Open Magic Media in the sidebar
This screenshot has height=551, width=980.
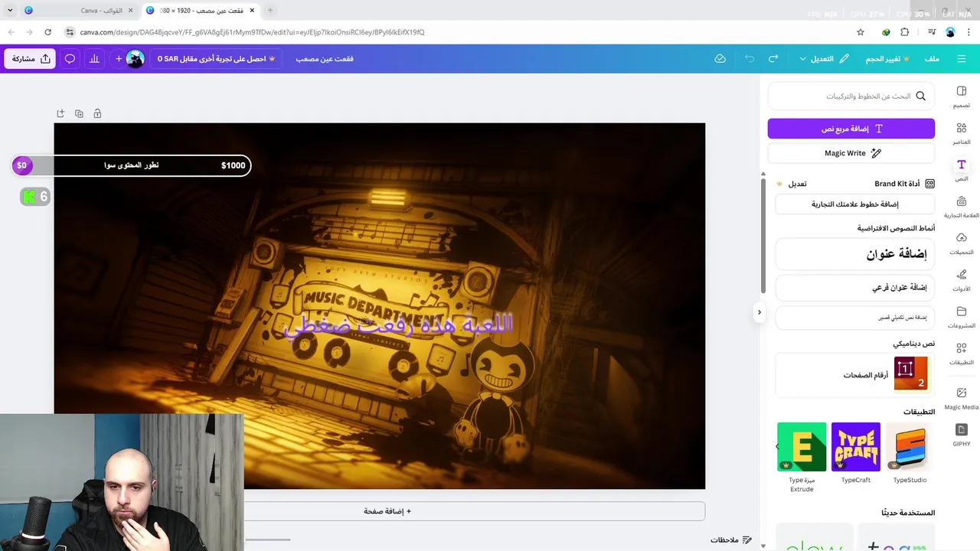pyautogui.click(x=962, y=399)
